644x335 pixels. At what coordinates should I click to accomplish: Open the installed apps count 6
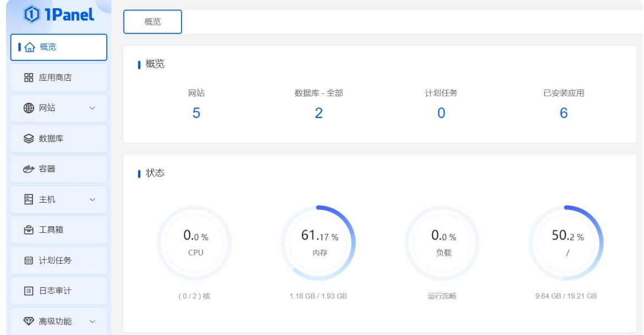(x=563, y=113)
